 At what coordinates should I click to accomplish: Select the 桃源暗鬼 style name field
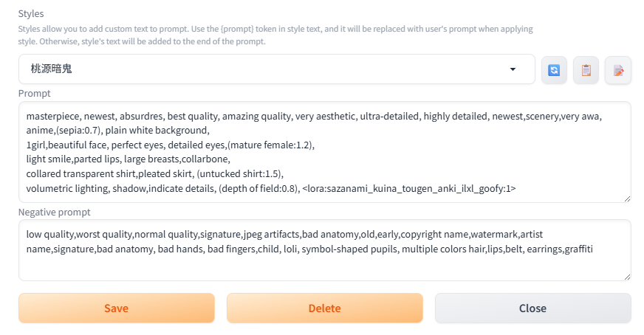tap(258, 69)
